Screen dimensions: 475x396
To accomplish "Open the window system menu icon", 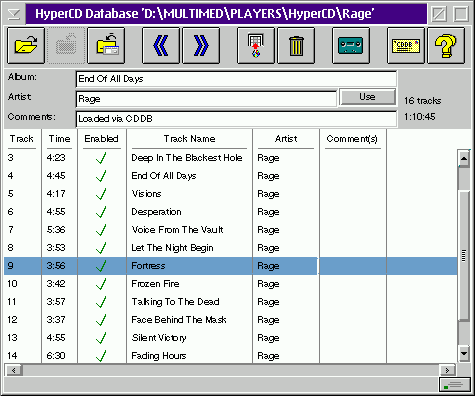I will [x=14, y=14].
